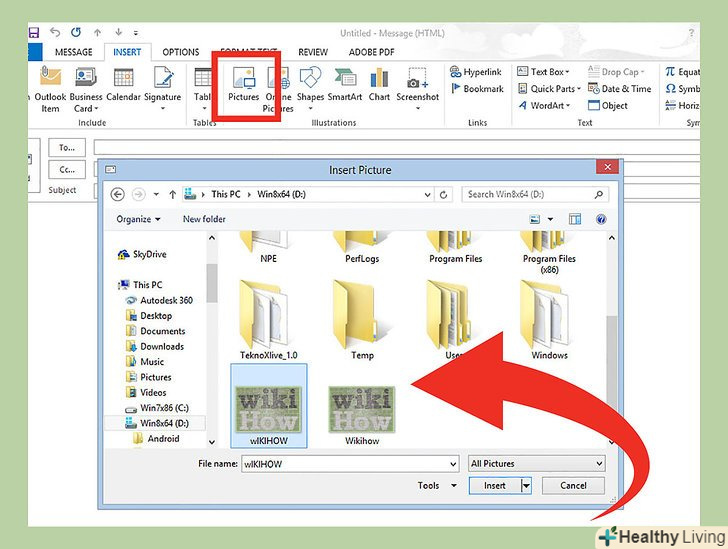Insert Date & Time
The image size is (728, 549).
pyautogui.click(x=619, y=89)
